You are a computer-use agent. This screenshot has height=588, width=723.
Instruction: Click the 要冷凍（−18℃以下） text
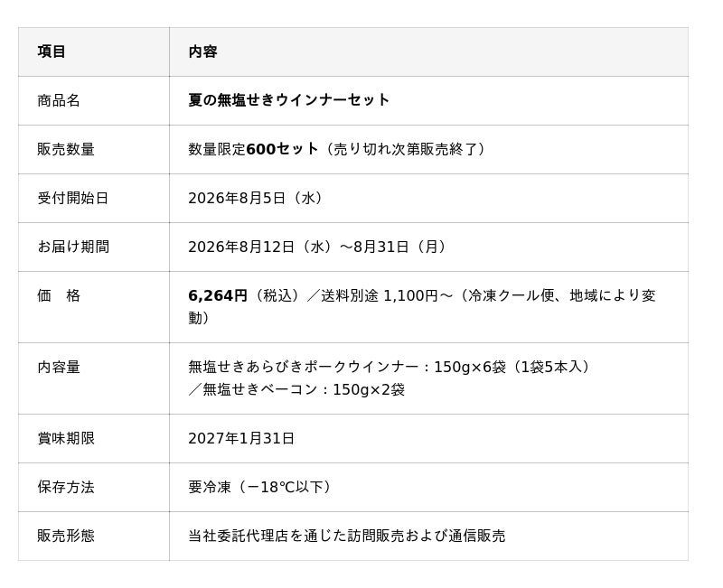tap(260, 487)
